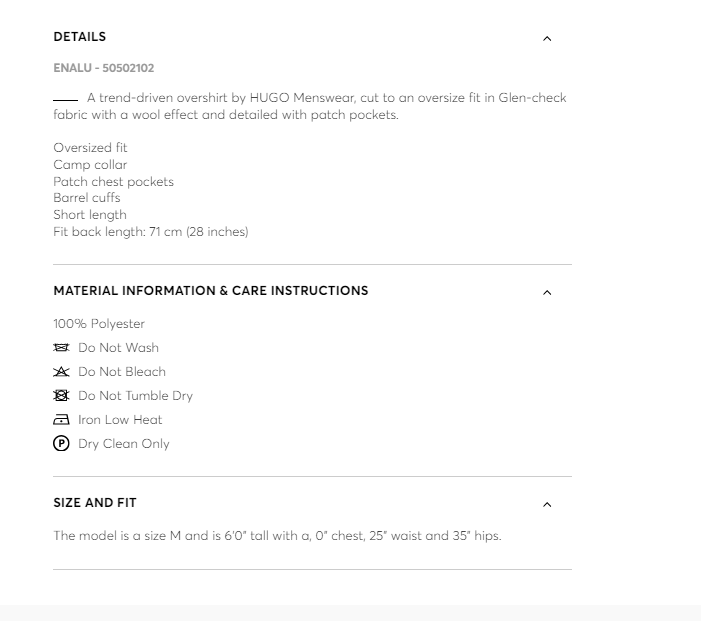
Task: Collapse the Size and Fit chevron
Action: [547, 505]
